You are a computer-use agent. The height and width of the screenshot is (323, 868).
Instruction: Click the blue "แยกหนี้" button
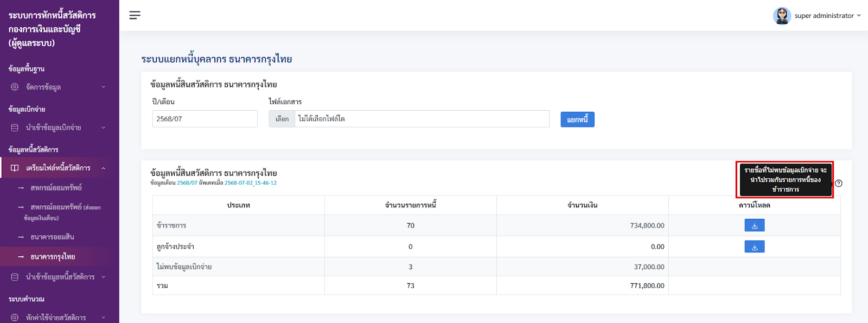coord(577,119)
